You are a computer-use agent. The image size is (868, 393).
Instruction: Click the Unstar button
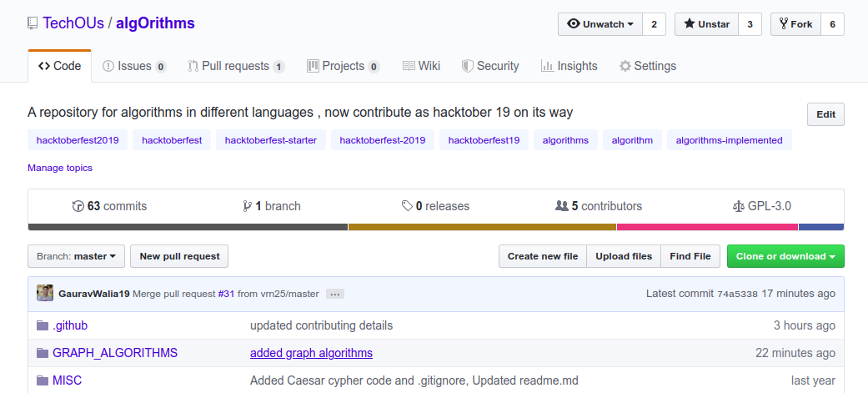[706, 24]
